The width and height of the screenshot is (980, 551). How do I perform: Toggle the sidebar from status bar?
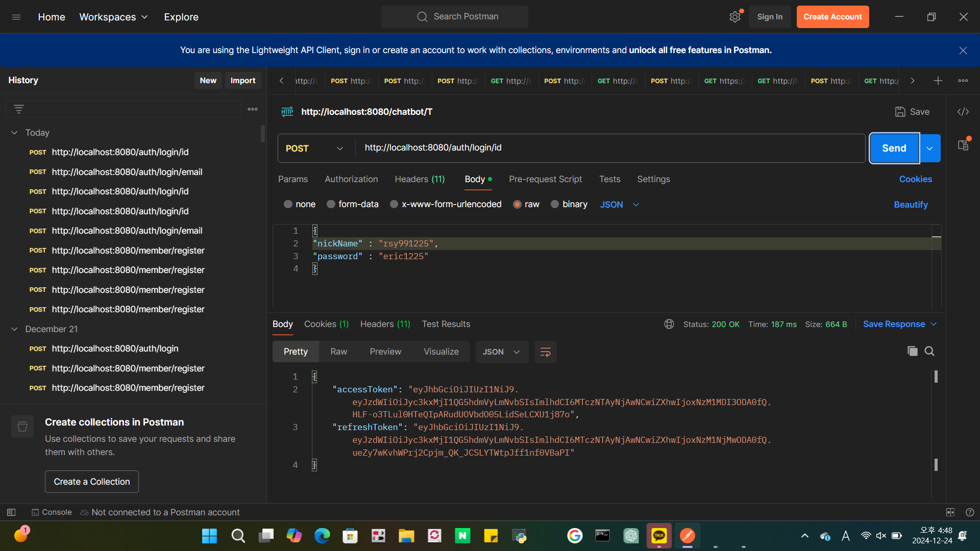pyautogui.click(x=11, y=512)
